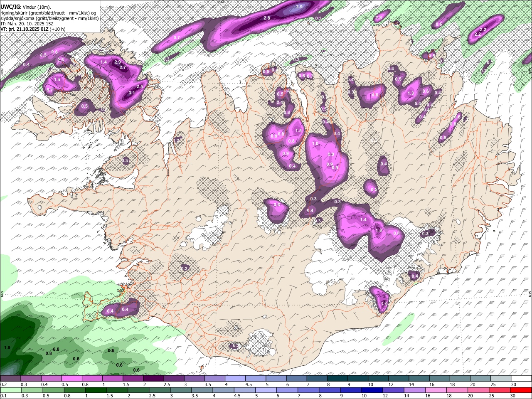Image resolution: width=532 pixels, height=399 pixels.
Task: Click 'slydda/snjókoma' in the header description
Action: tap(17, 18)
